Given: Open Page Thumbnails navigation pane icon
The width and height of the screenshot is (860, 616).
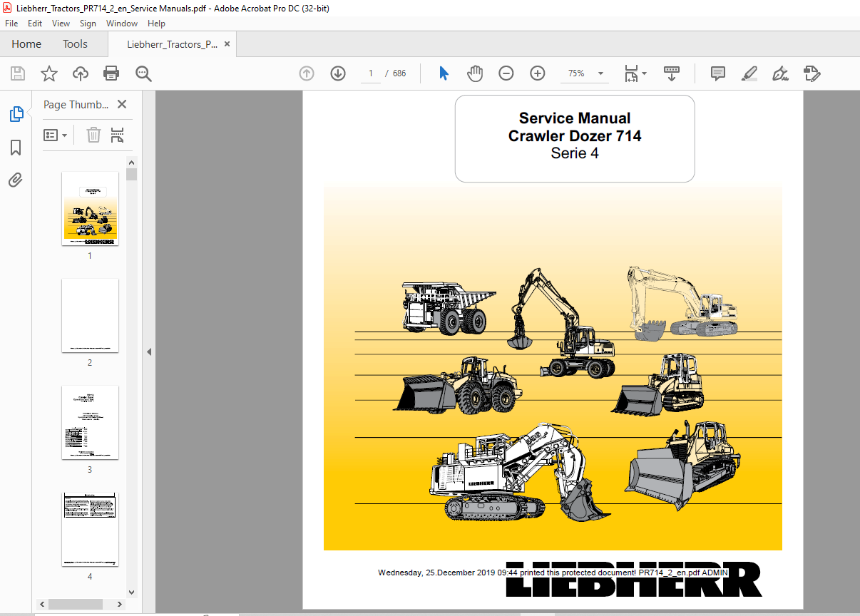Looking at the screenshot, I should (x=16, y=114).
